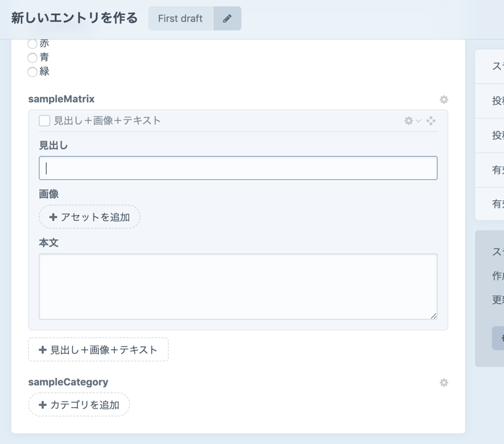Choose the 緑 radio option
Viewport: 504px width, 444px height.
pos(33,71)
